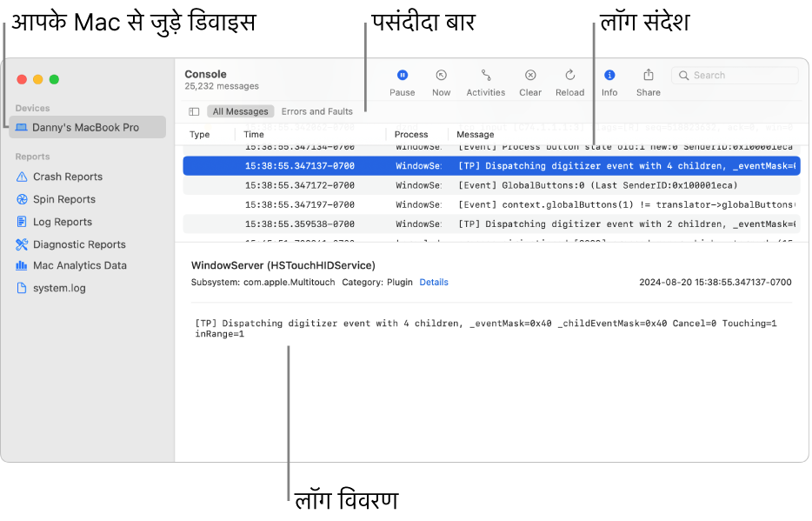Screen dimensions: 812x521
Task: Select log row timed 15:38:55.347172-0700
Action: tap(491, 185)
